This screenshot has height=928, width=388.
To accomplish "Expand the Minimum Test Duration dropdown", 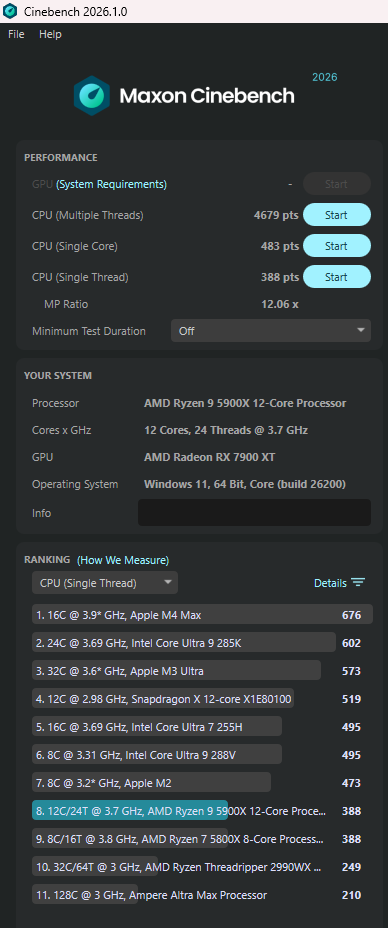I will 271,331.
